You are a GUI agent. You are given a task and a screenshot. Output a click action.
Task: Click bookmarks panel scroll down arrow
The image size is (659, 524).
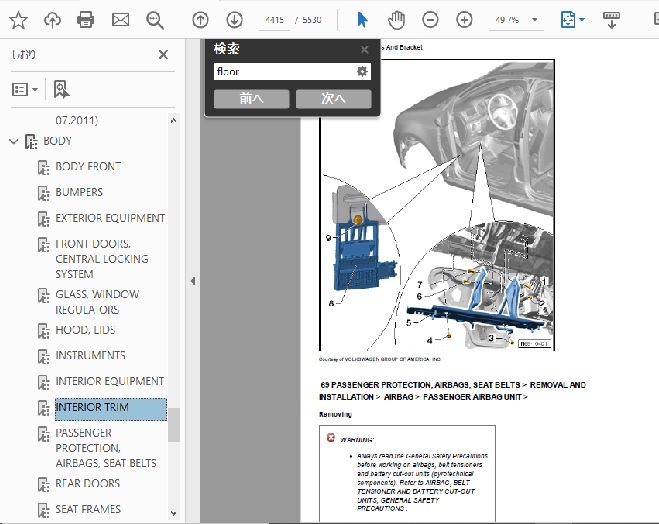pyautogui.click(x=174, y=513)
